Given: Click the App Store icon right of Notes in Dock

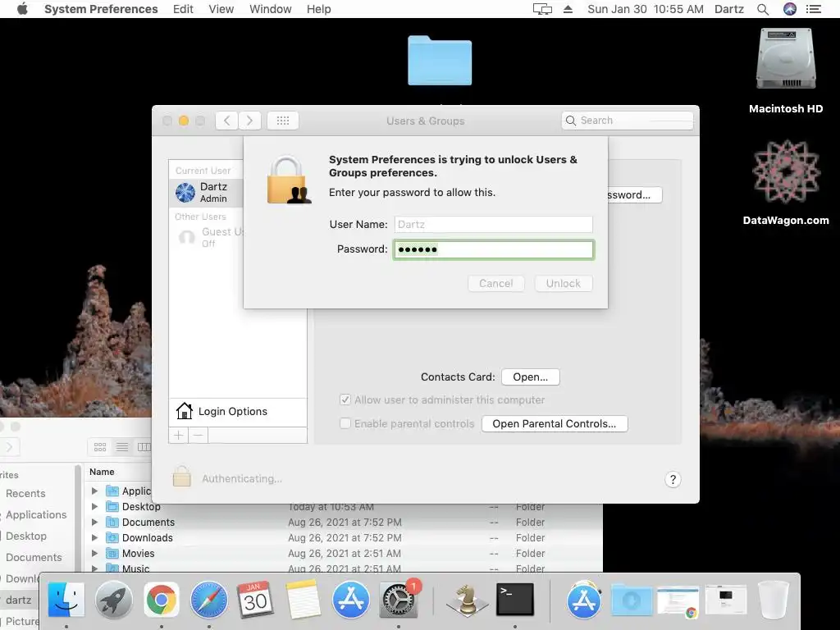Looking at the screenshot, I should click(351, 600).
